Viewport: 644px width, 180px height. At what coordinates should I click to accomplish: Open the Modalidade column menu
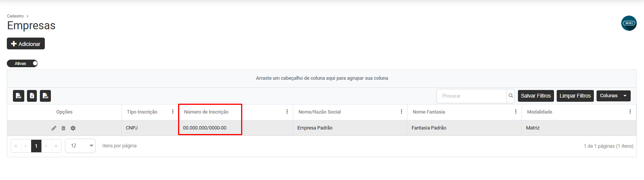coord(630,112)
